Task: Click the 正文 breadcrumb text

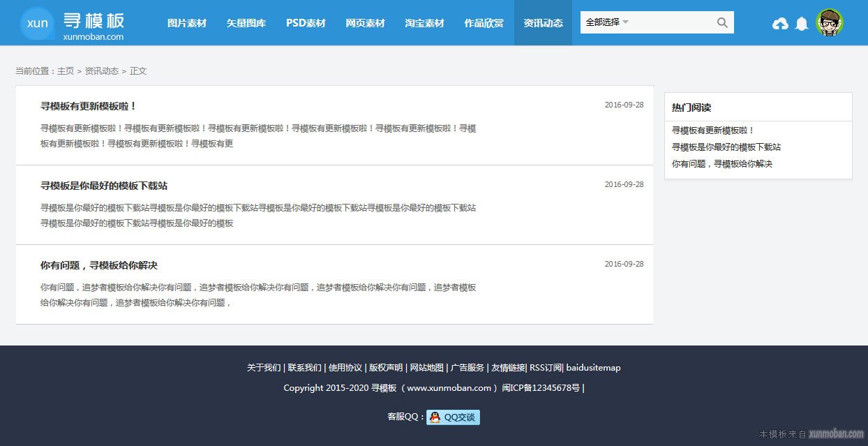Action: (138, 71)
